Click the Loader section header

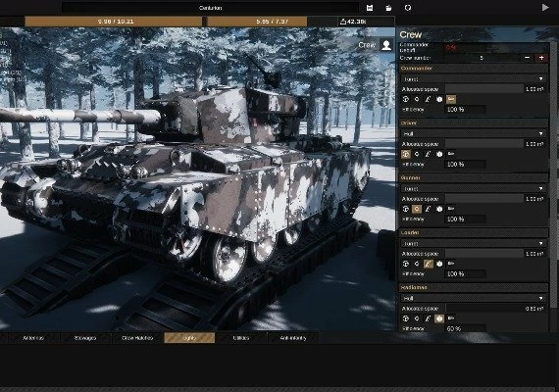tap(474, 233)
